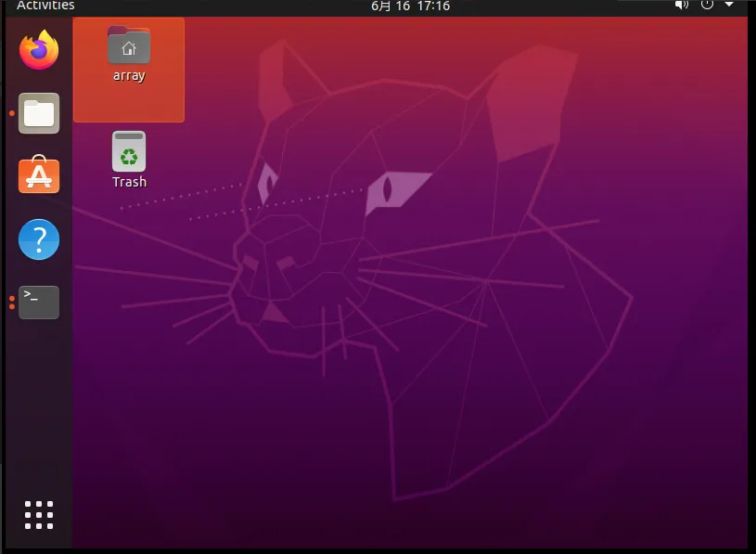Switch to the Terminal in the dock

(39, 303)
